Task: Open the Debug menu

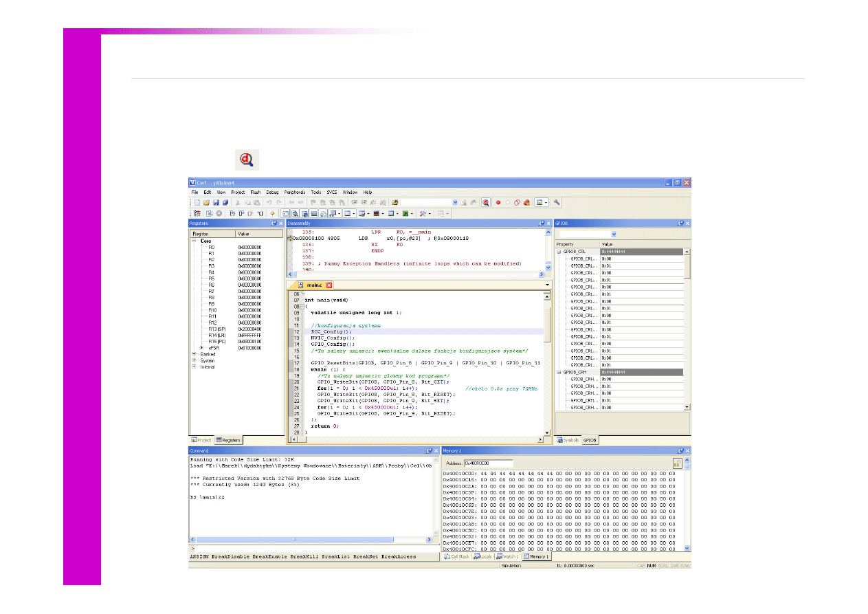Action: click(272, 192)
